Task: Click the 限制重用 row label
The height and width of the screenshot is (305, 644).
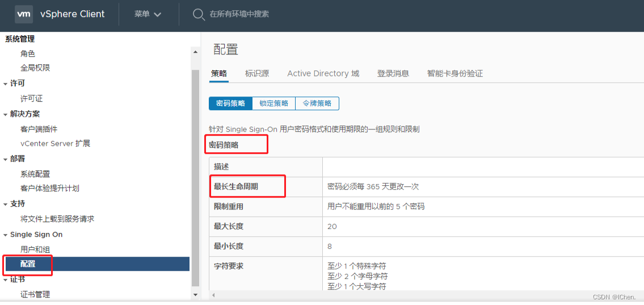Action: pyautogui.click(x=229, y=207)
